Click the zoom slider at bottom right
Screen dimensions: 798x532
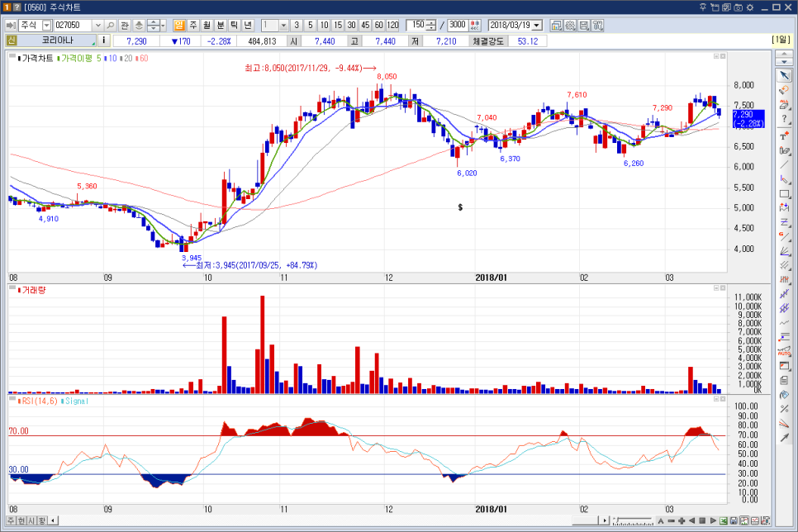coord(633,520)
